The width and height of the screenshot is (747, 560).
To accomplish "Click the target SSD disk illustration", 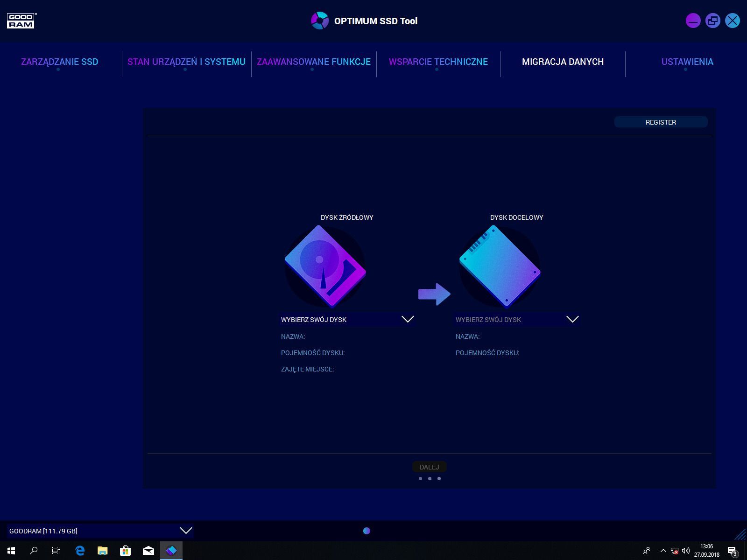I will click(500, 266).
